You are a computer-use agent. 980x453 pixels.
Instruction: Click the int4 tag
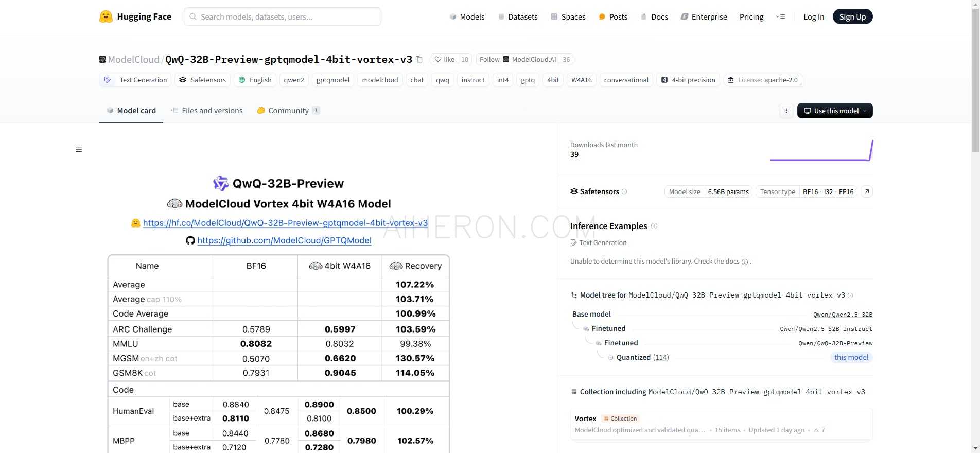pyautogui.click(x=503, y=80)
